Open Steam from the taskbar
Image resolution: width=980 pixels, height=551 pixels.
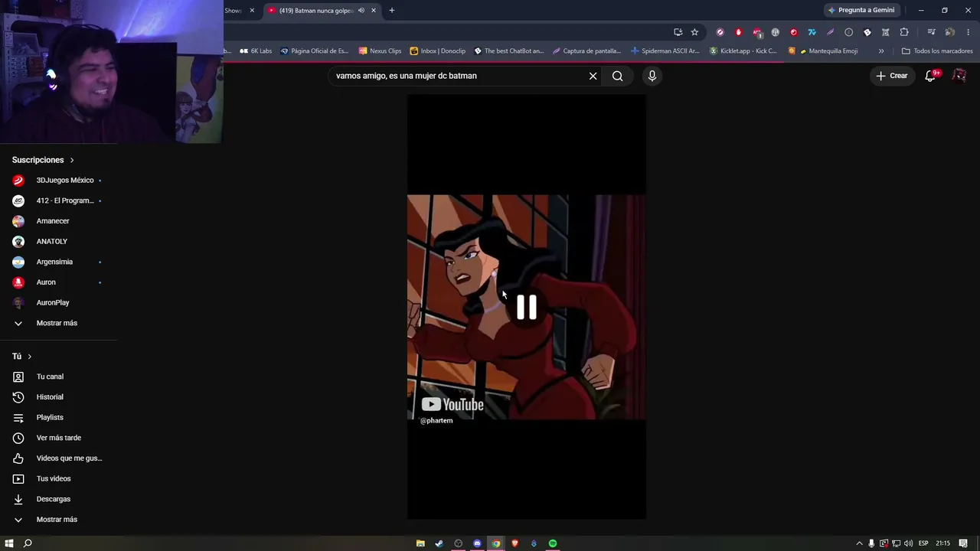(439, 543)
